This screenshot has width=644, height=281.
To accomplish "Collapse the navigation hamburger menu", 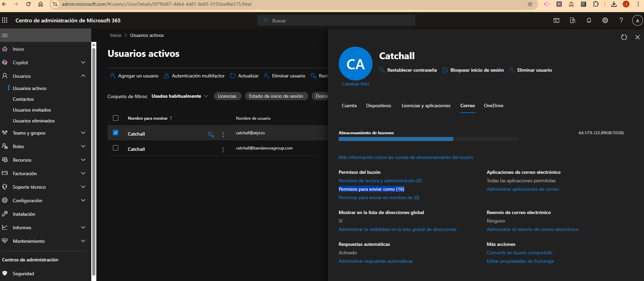I will tap(5, 35).
